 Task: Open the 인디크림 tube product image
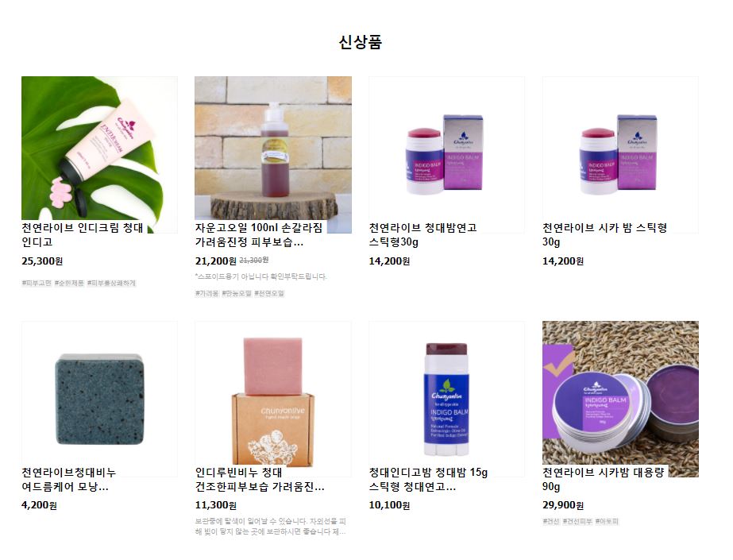point(99,155)
